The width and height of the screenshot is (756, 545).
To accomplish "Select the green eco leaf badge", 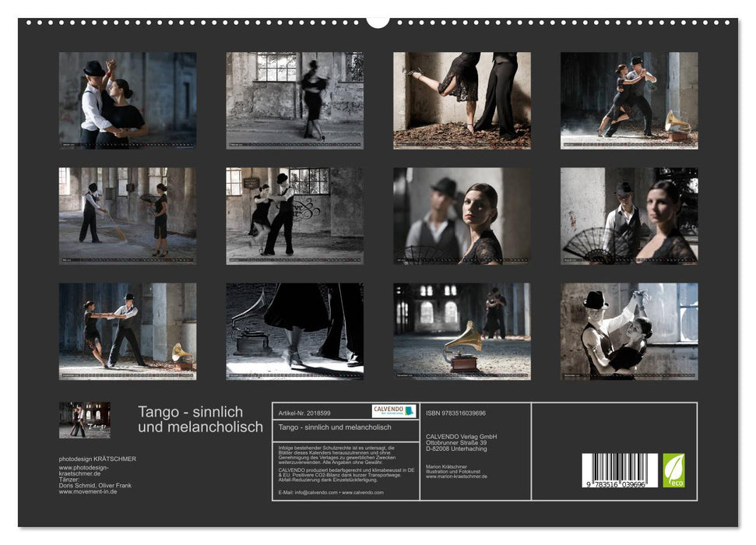I will [x=674, y=469].
